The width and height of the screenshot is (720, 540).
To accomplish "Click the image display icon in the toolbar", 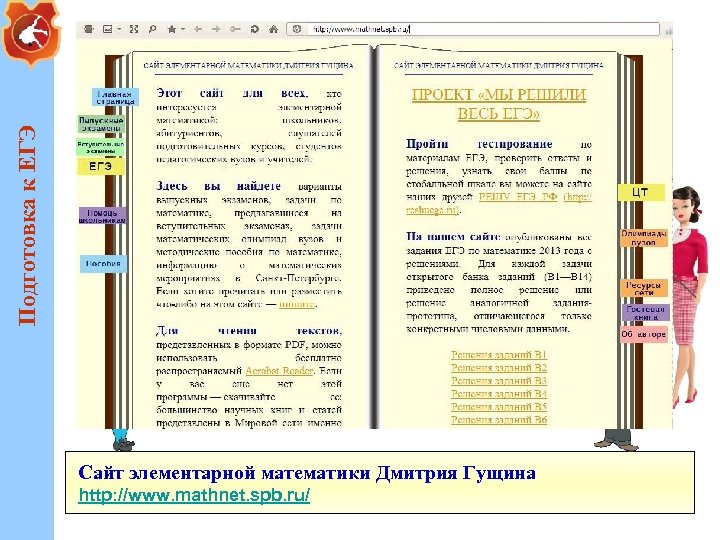I will pos(107,29).
